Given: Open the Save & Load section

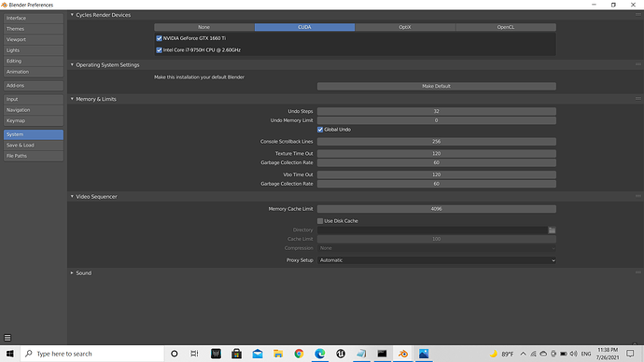Looking at the screenshot, I should 34,146.
